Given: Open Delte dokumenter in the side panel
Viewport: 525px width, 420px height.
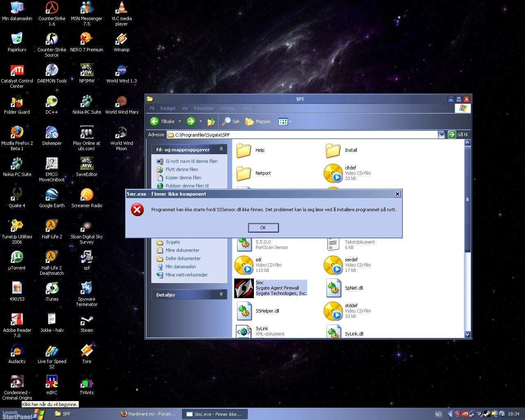Looking at the screenshot, I should coord(183,258).
